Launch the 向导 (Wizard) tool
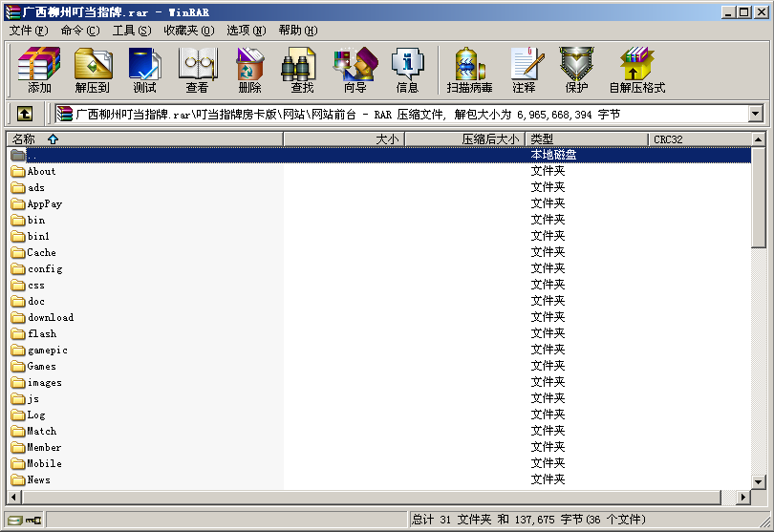 pyautogui.click(x=355, y=71)
